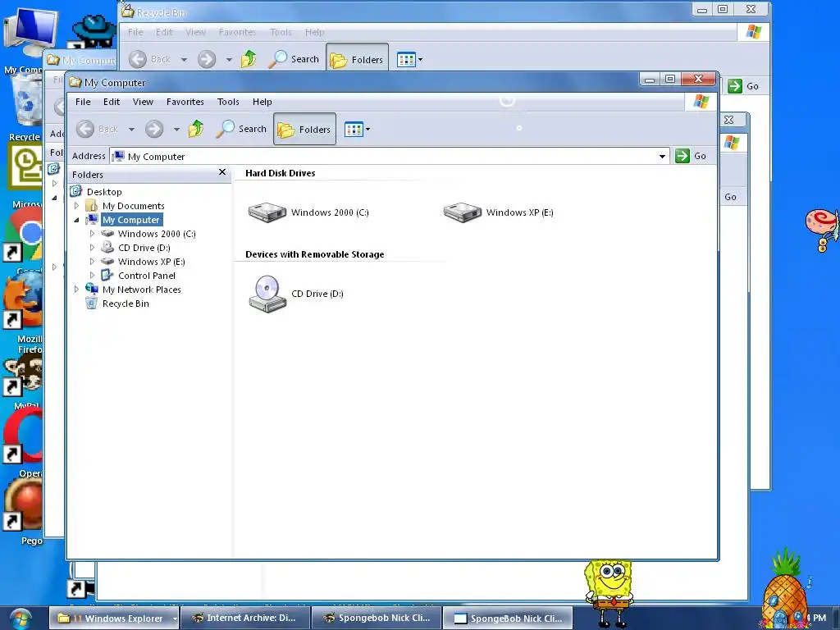Expand CD Drive (D:) tree node
The height and width of the screenshot is (630, 840).
[x=92, y=248]
